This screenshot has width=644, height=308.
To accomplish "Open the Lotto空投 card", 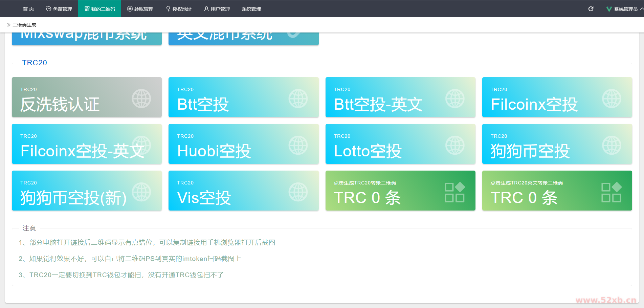I will point(400,144).
